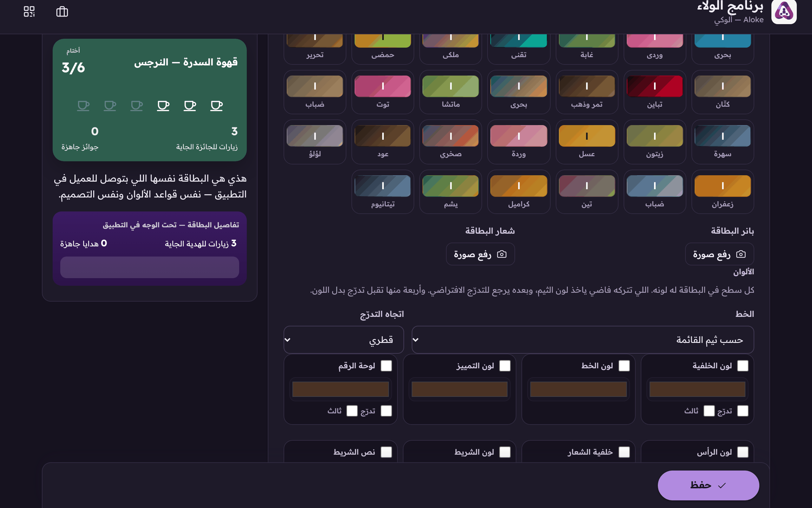Click رفع صورة for بانر البطاقة
Image resolution: width=812 pixels, height=508 pixels.
pos(719,254)
